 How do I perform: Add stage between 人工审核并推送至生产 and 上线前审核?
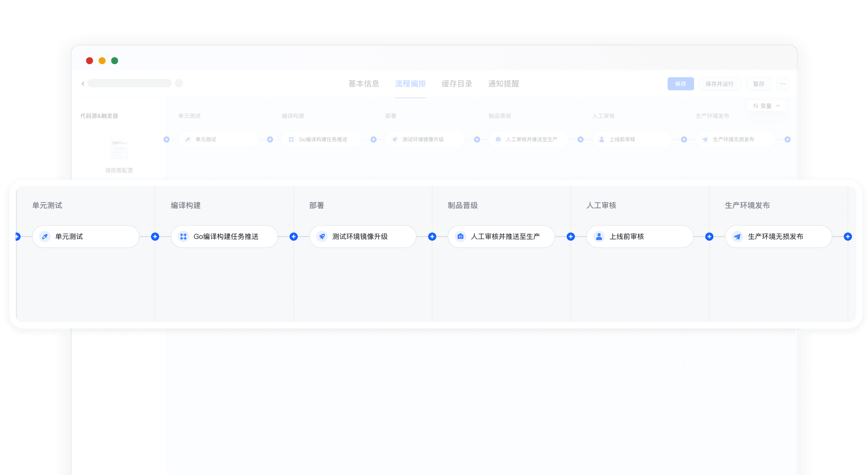point(570,237)
